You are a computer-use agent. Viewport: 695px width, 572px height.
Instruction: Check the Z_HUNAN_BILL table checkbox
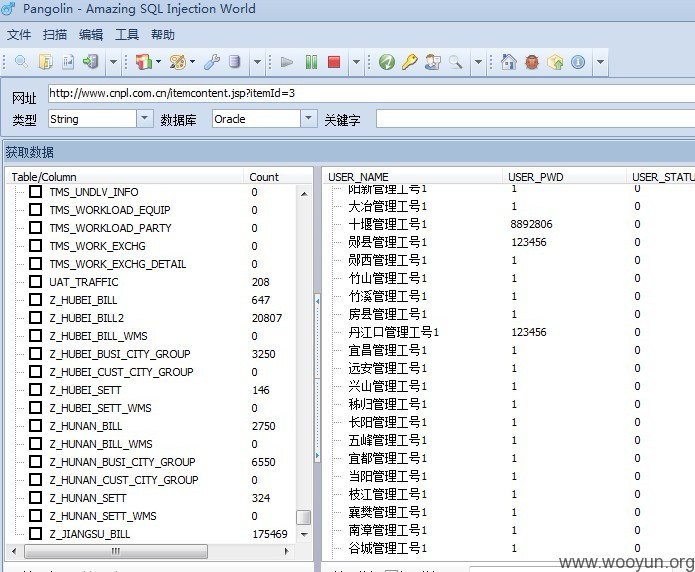click(x=35, y=426)
